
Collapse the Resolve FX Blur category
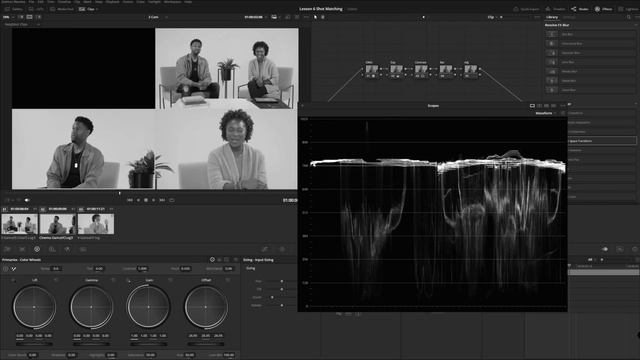pos(636,25)
